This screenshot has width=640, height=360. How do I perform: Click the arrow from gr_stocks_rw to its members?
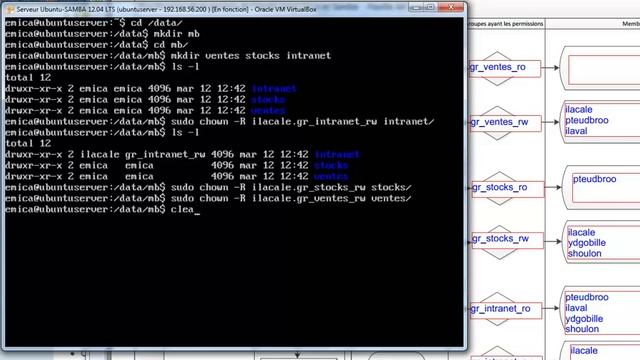(553, 242)
